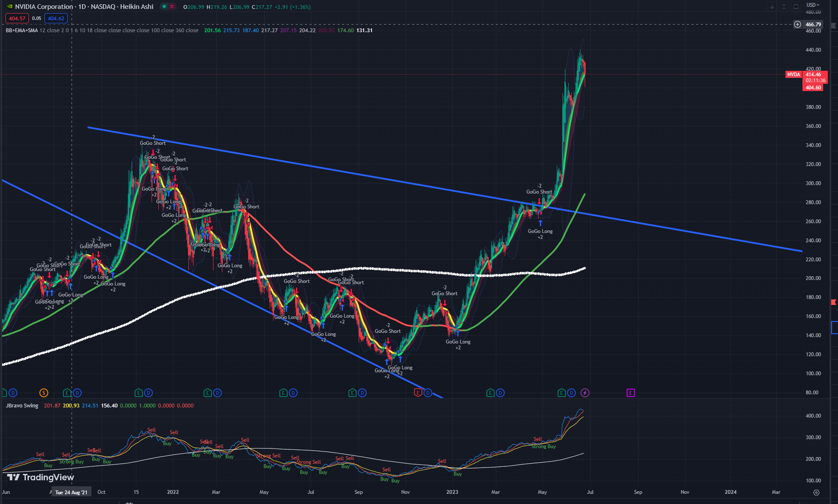
Task: Click the orange S split marker
Action: pos(44,393)
